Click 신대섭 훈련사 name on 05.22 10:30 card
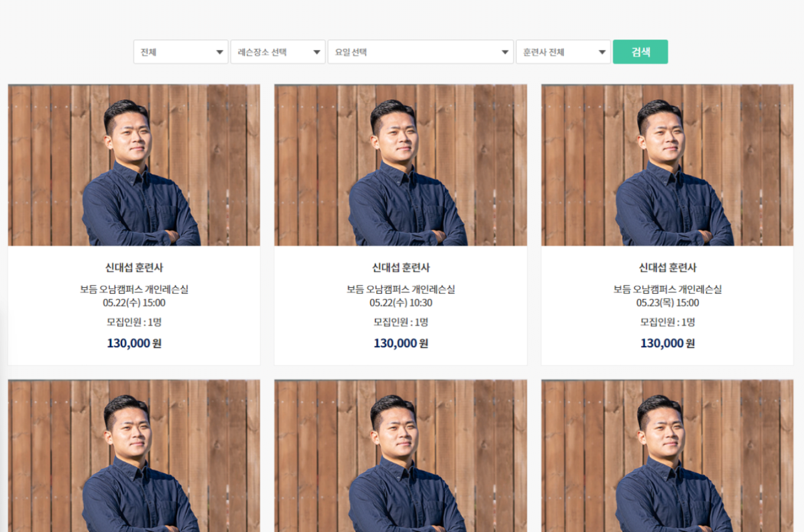804x532 pixels. pos(401,268)
